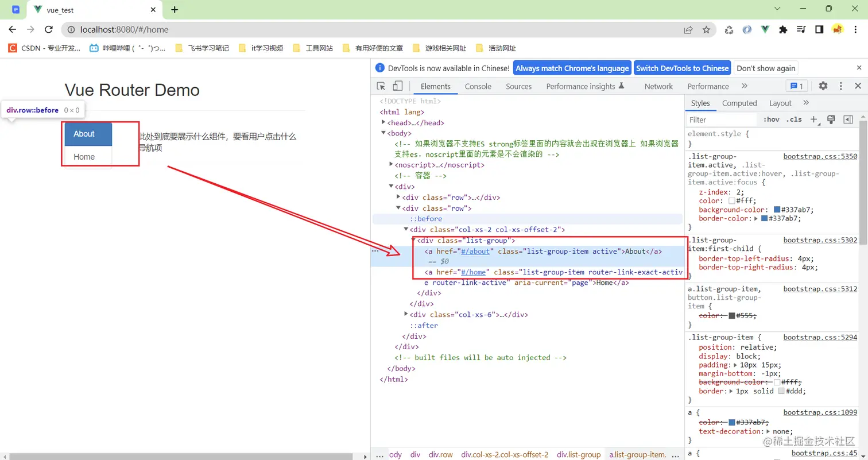Close the DevTools panel

coord(858,86)
